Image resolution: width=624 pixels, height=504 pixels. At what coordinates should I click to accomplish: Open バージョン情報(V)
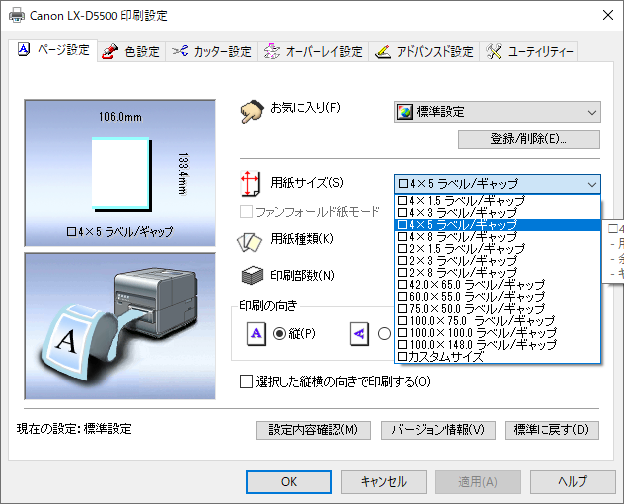tap(438, 430)
